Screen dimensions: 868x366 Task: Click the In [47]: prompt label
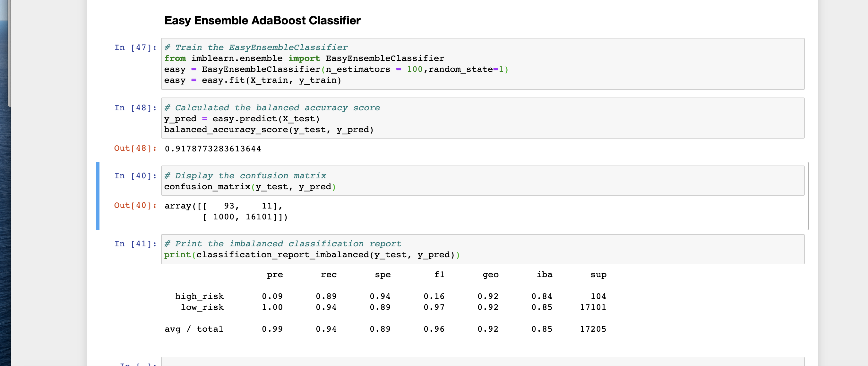pyautogui.click(x=135, y=47)
